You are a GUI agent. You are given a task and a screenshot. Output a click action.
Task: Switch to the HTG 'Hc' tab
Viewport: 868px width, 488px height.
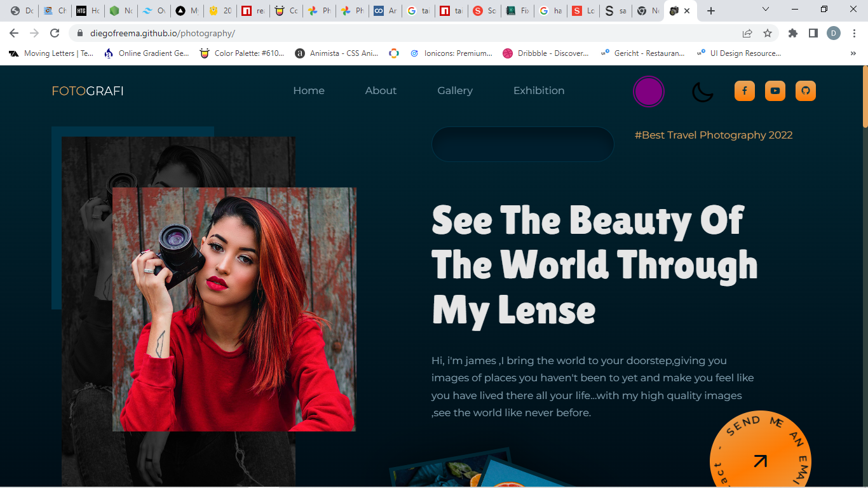(x=88, y=11)
